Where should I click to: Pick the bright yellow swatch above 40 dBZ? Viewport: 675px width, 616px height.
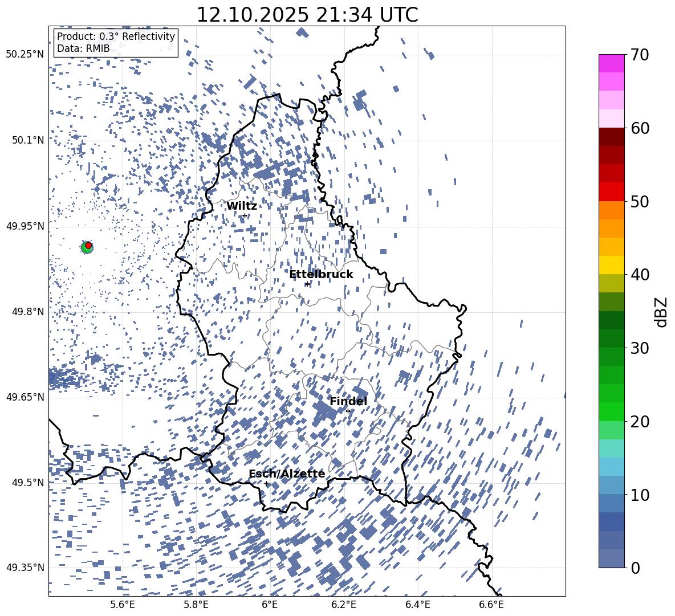point(611,264)
